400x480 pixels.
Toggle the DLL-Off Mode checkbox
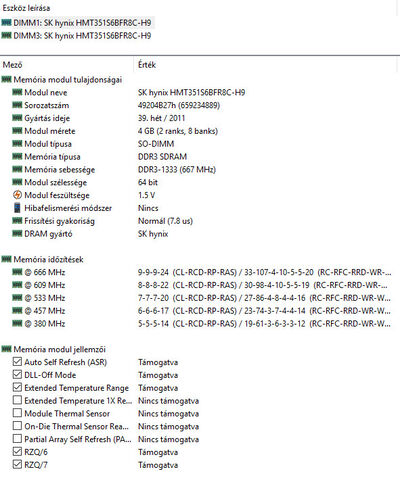17,375
